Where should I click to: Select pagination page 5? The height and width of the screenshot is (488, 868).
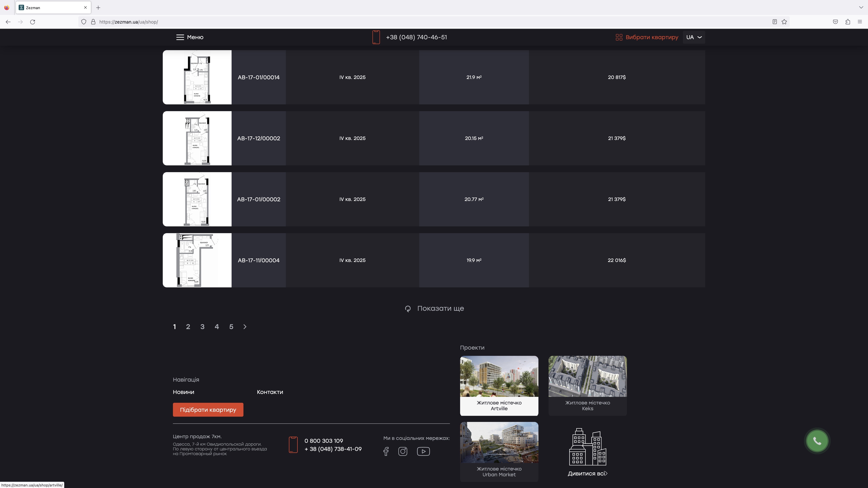coord(231,327)
